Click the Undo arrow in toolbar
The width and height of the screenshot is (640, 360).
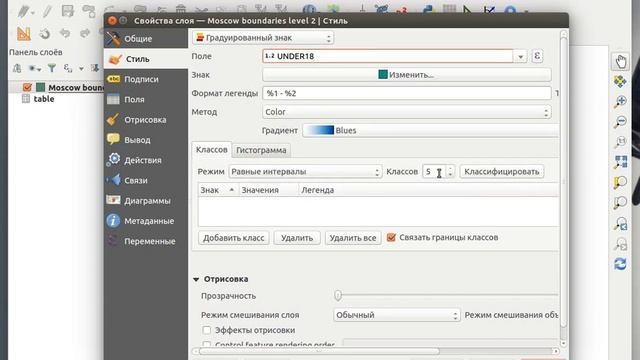tap(65, 33)
